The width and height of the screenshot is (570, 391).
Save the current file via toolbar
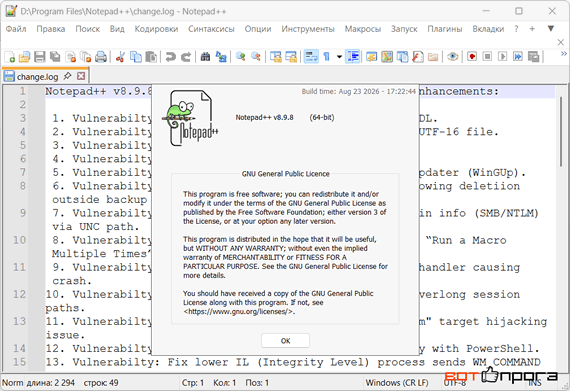40,57
